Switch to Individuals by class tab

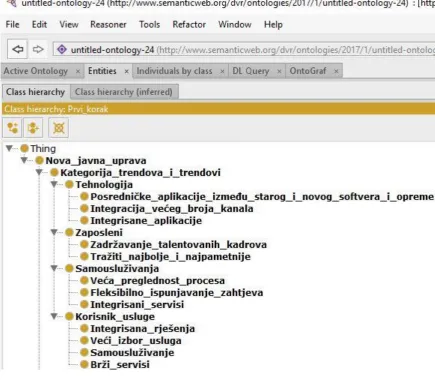tap(175, 71)
